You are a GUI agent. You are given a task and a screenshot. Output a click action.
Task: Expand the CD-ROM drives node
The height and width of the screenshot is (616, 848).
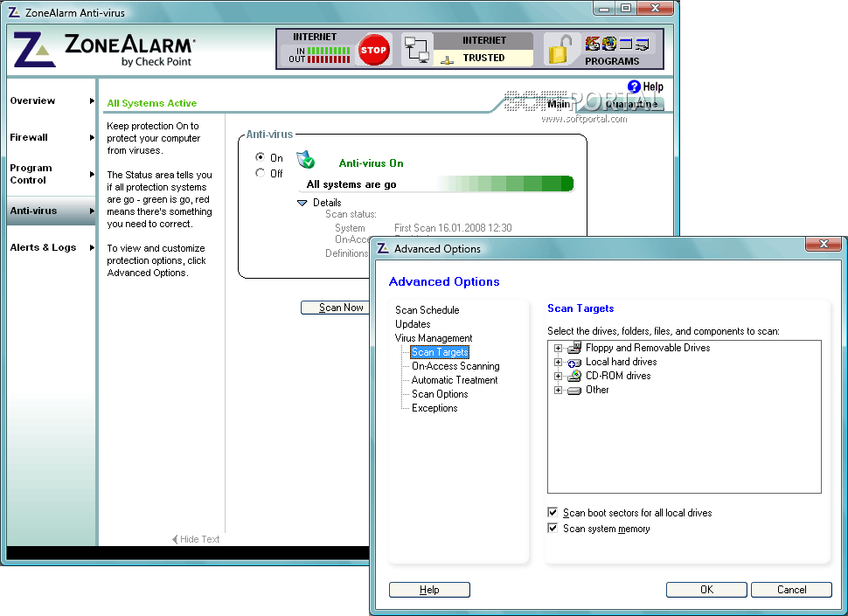[558, 376]
